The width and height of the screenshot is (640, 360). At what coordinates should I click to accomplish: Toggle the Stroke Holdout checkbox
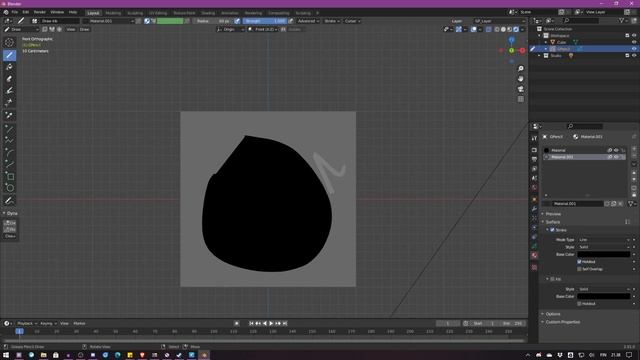click(580, 262)
